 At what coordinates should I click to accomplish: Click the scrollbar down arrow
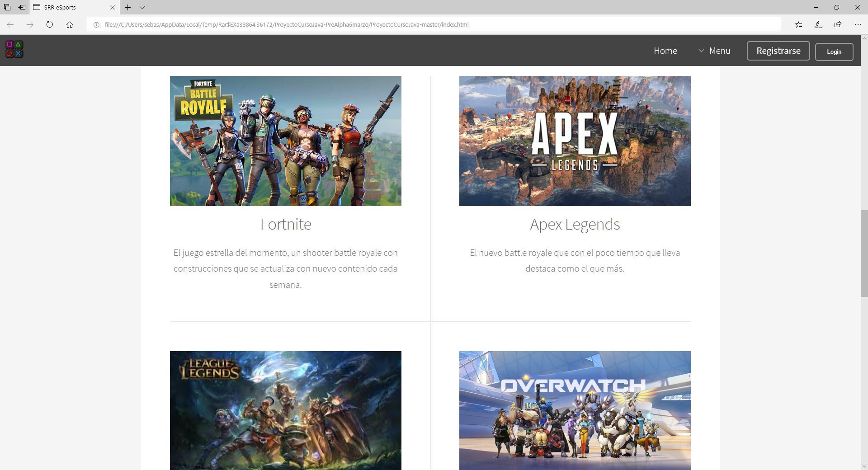tap(864, 466)
